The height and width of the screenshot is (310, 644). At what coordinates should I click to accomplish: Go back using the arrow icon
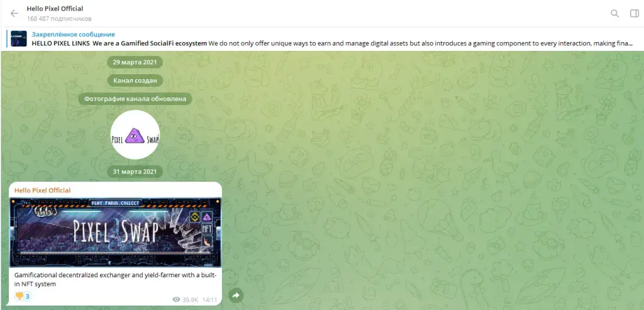click(x=14, y=14)
